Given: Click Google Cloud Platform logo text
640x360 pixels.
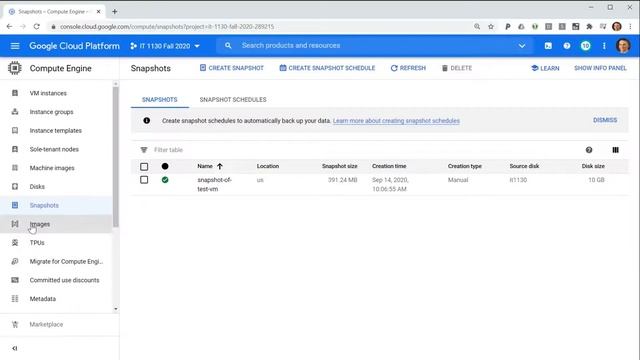Looking at the screenshot, I should click(x=74, y=46).
